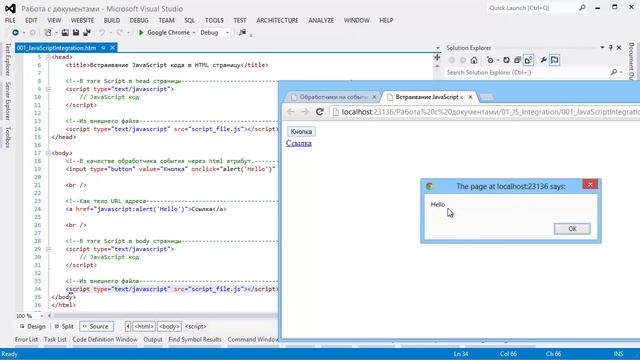Reload the page in Chrome
This screenshot has width=640, height=360.
point(320,111)
